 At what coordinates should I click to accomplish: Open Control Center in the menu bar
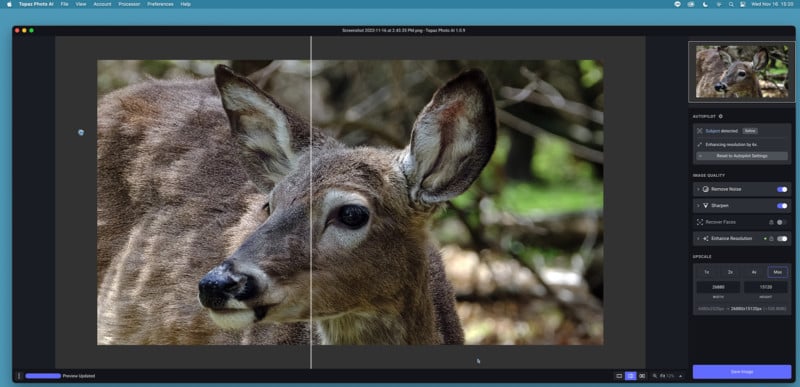tap(743, 4)
